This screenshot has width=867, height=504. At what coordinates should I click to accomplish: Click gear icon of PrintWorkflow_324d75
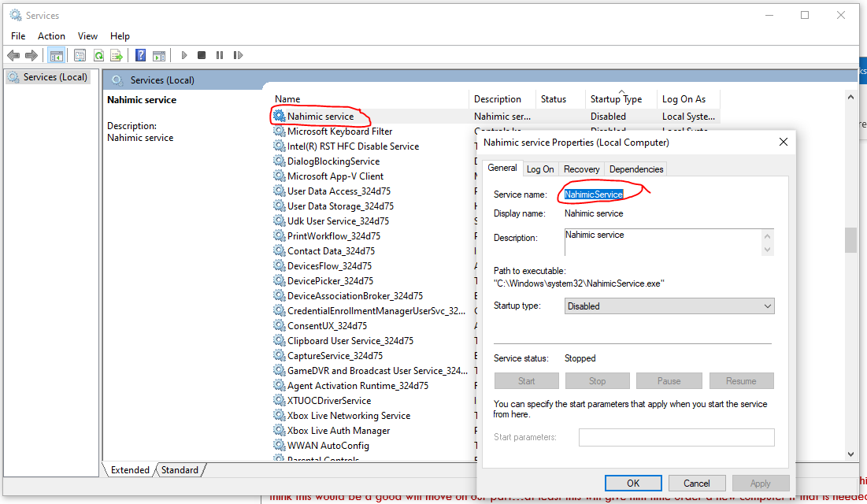click(280, 235)
